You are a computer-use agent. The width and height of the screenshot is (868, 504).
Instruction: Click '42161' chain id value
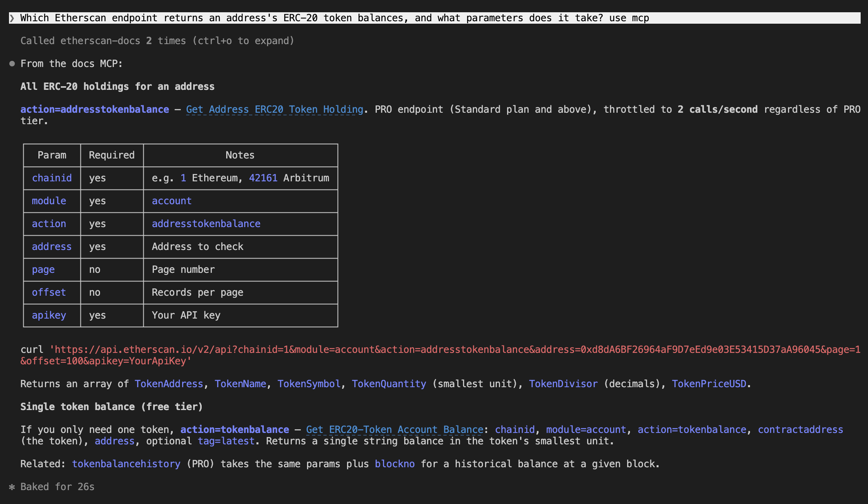coord(263,178)
